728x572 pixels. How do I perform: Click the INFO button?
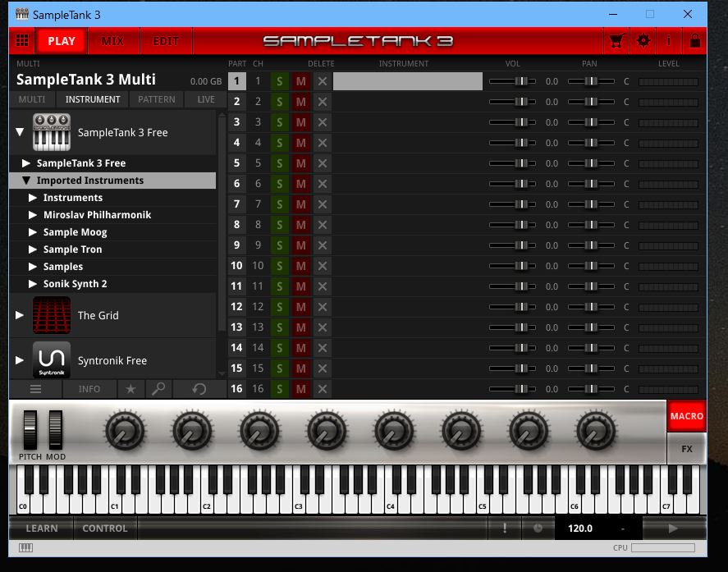point(89,389)
